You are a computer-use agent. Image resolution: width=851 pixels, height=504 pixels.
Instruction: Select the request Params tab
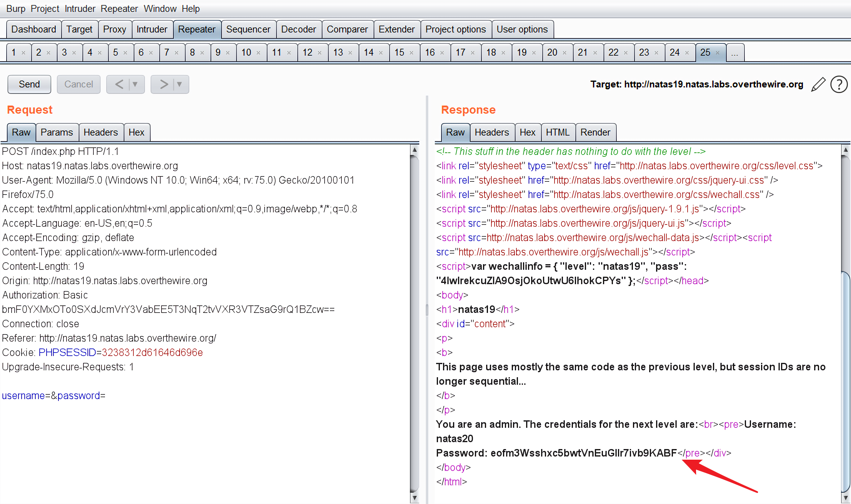click(x=57, y=132)
